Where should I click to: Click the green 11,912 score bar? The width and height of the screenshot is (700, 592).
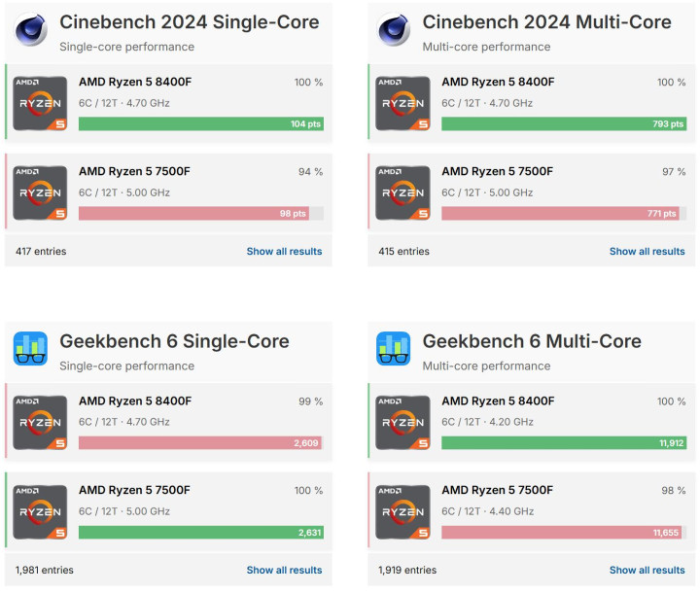tap(564, 443)
